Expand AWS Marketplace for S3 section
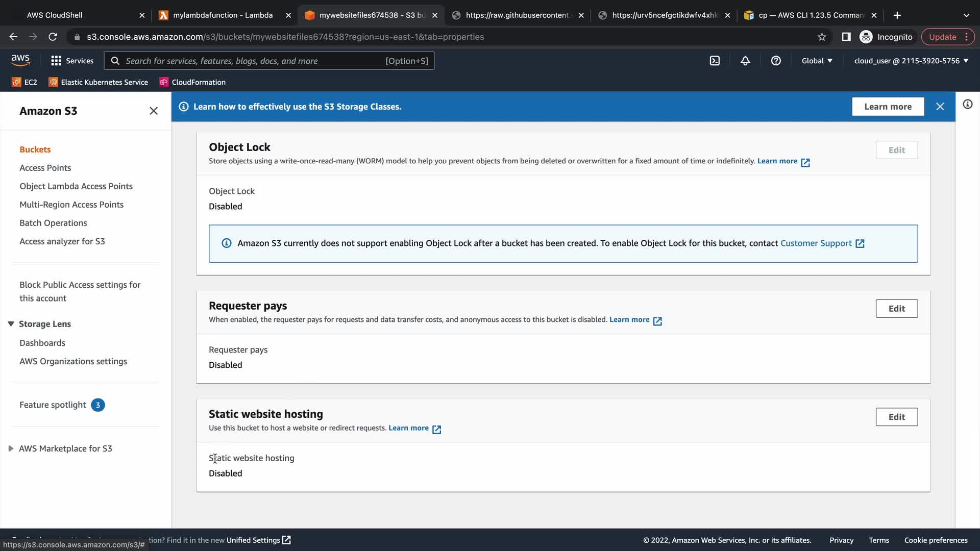Image resolution: width=980 pixels, height=551 pixels. click(11, 448)
